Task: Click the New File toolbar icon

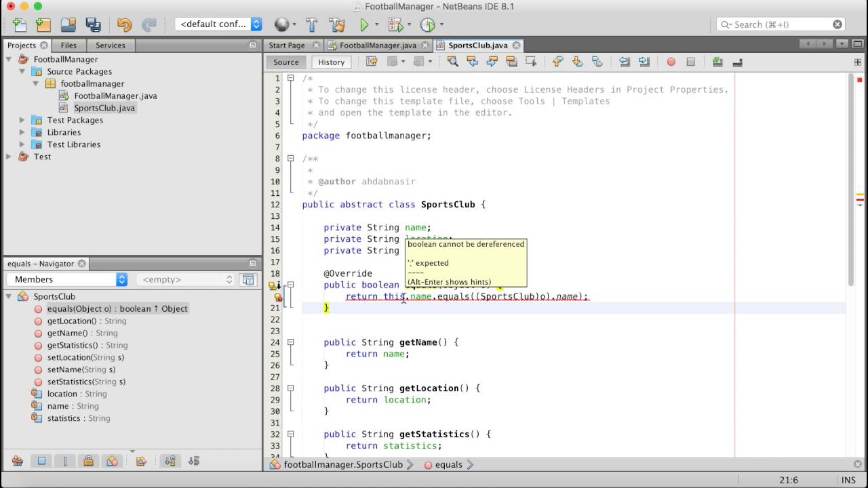Action: click(x=20, y=25)
